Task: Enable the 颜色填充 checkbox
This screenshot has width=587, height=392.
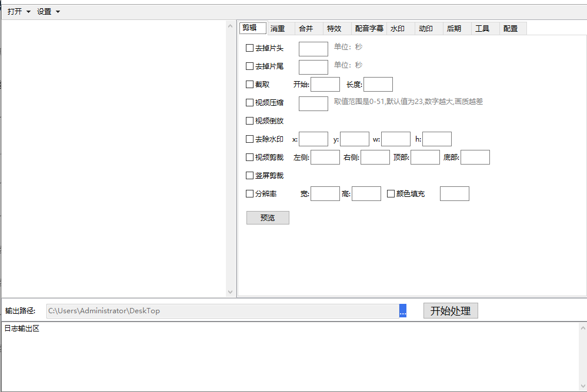Action: 391,194
